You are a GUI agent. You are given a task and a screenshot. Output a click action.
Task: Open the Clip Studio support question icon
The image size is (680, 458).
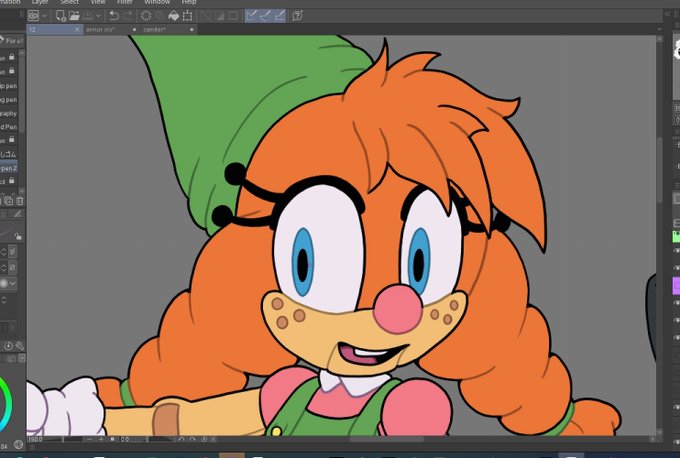click(x=298, y=16)
